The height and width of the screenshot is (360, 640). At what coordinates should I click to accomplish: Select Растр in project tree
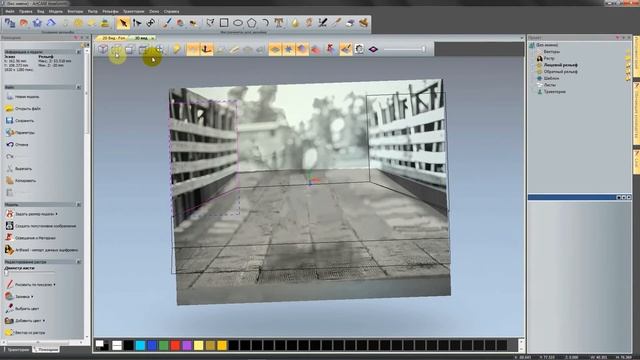coord(549,58)
